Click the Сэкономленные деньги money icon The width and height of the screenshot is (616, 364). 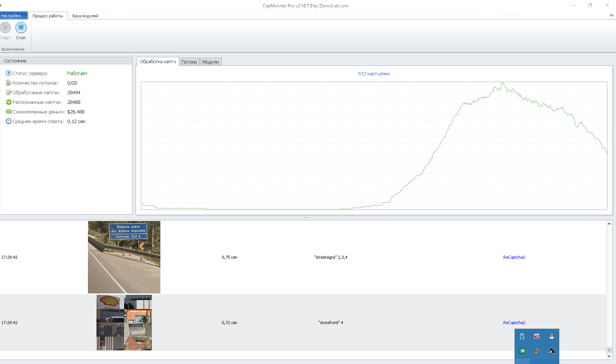coord(8,112)
